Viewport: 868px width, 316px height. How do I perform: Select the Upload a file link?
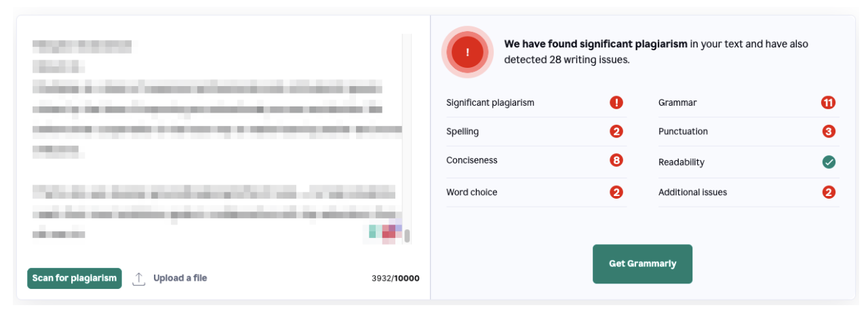[x=180, y=278]
